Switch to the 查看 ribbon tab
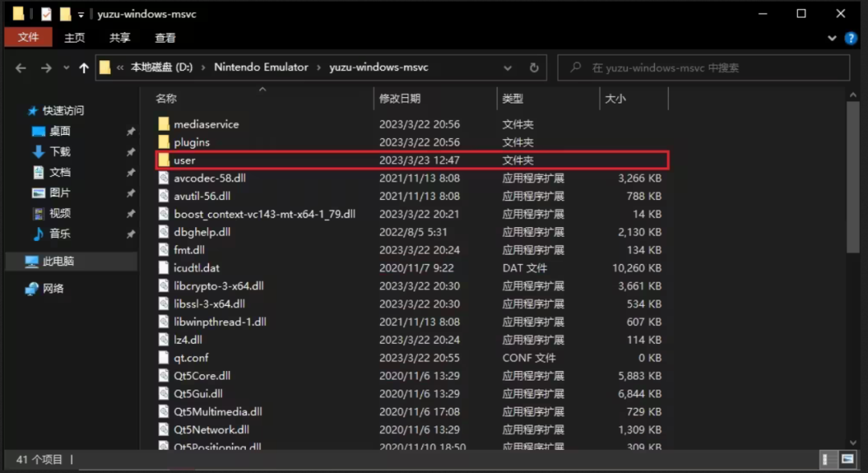The width and height of the screenshot is (868, 473). (x=166, y=37)
